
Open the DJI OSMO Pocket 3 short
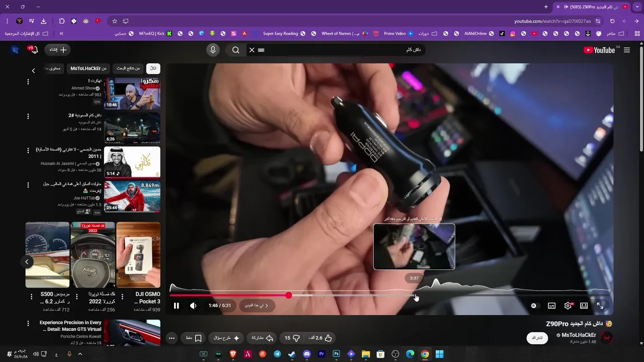point(138,255)
